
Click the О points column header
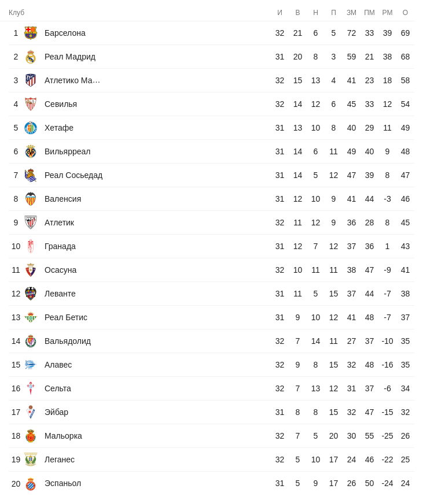405,13
